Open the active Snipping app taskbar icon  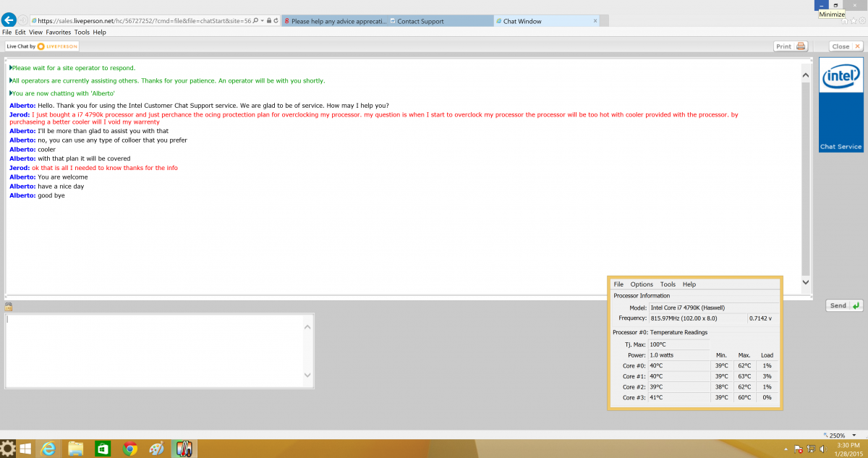click(x=183, y=449)
